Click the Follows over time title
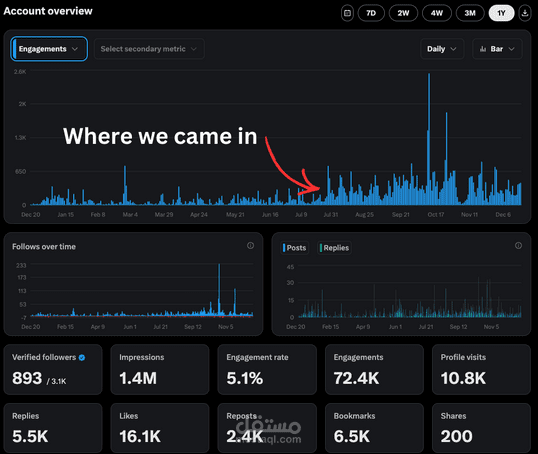Screen dimensions: 538x454 pos(44,246)
